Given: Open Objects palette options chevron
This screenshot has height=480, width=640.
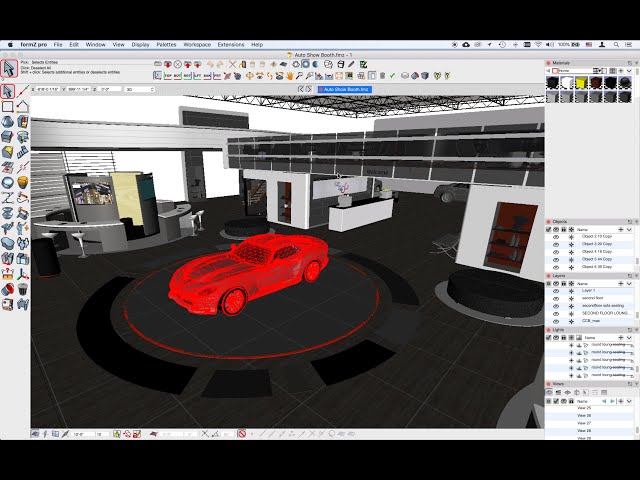Looking at the screenshot, I should (x=629, y=229).
